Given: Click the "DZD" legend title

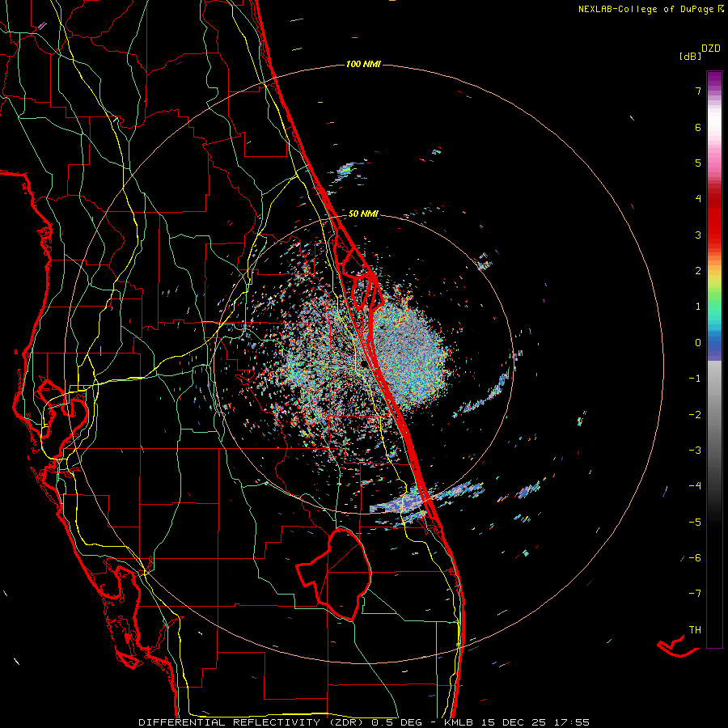Looking at the screenshot, I should 711,49.
